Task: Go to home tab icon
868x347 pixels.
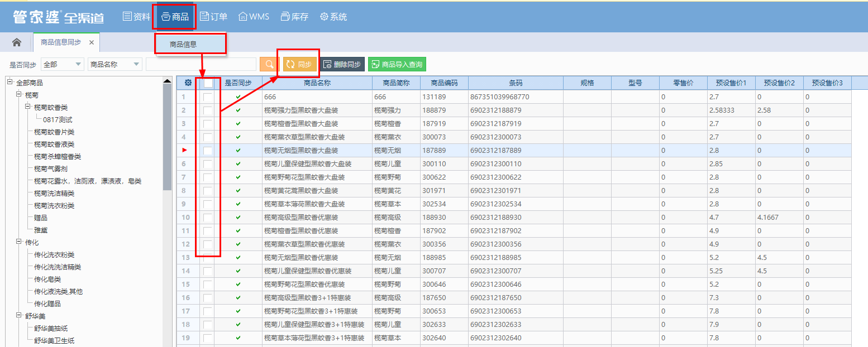Action: coord(17,42)
